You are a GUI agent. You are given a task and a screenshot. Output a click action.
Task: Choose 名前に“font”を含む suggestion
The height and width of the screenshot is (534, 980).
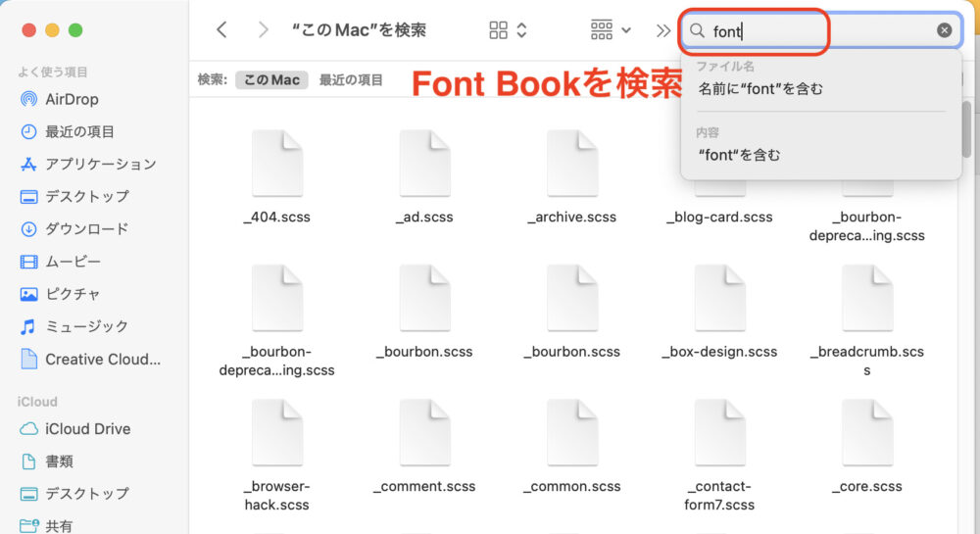(760, 89)
